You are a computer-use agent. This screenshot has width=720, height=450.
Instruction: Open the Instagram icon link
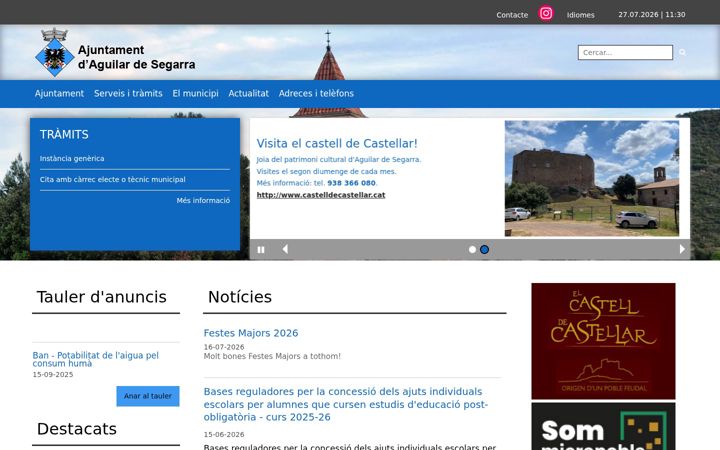pos(546,13)
